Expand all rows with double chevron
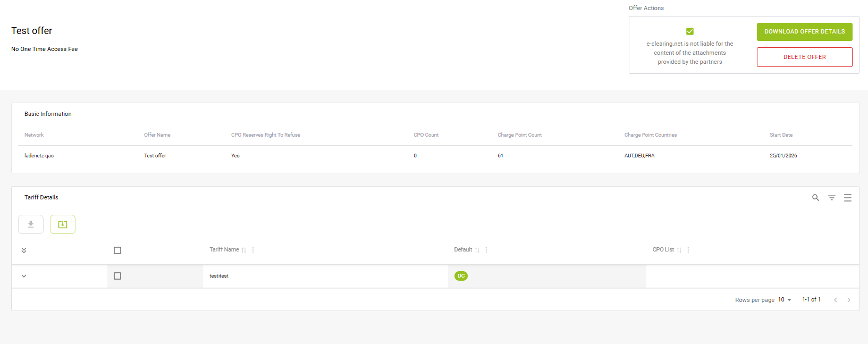This screenshot has width=868, height=344. 24,250
